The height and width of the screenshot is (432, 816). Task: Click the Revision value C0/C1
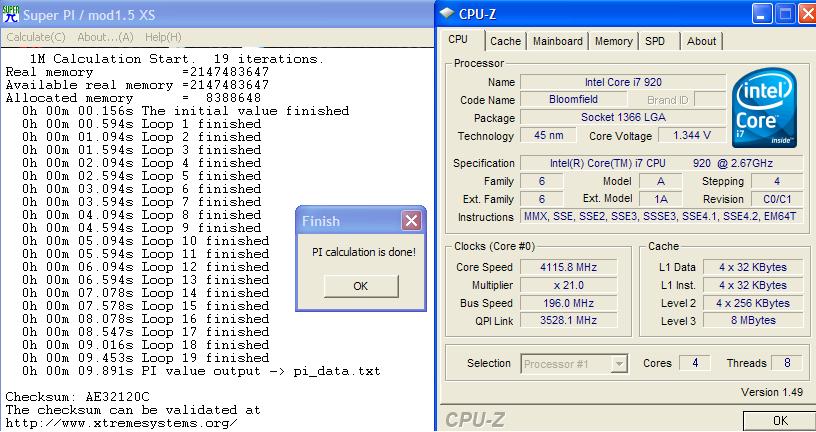click(x=776, y=199)
